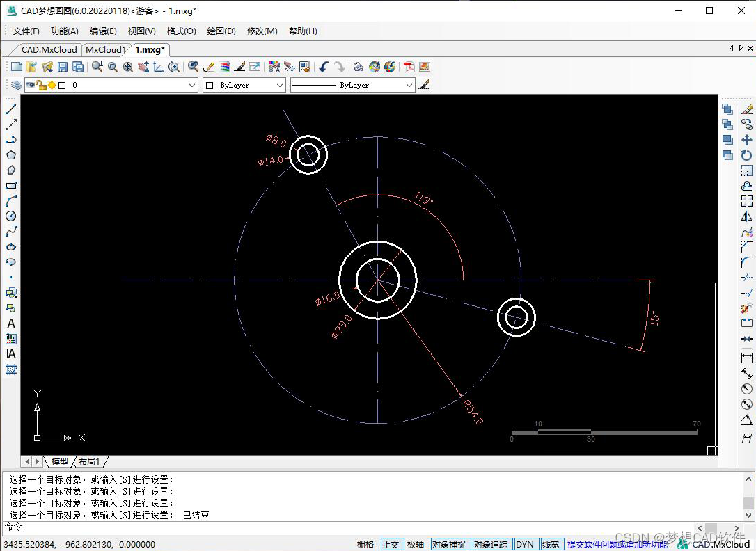756x551 pixels.
Task: Select the Multiline text tool
Action: 11,354
